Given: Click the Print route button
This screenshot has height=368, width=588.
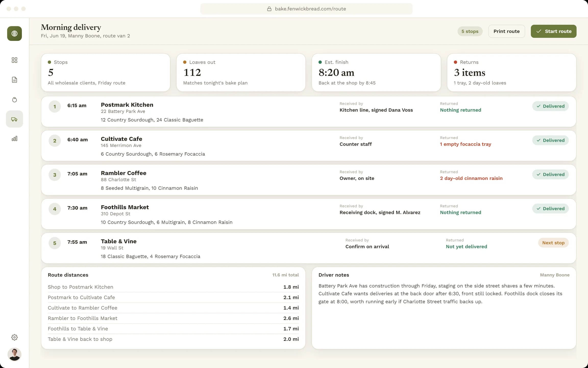Looking at the screenshot, I should point(507,31).
